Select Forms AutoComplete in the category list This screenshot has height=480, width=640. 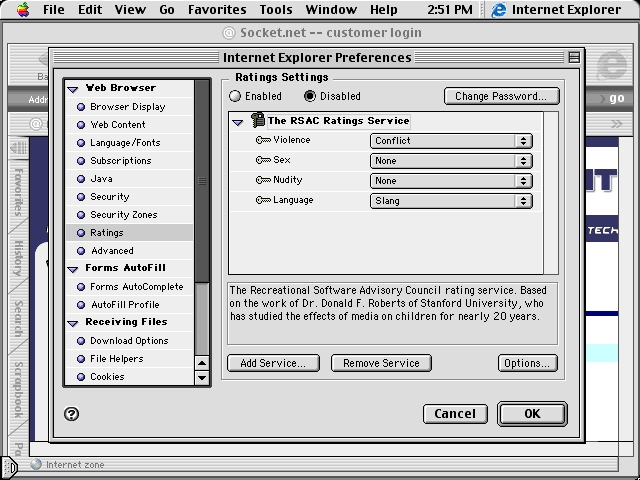tap(129, 287)
